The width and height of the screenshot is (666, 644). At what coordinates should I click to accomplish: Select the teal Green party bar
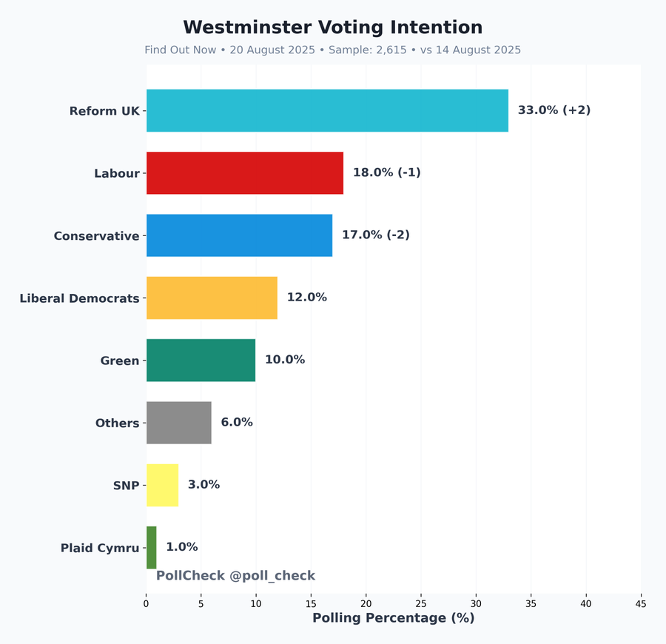[x=201, y=360]
